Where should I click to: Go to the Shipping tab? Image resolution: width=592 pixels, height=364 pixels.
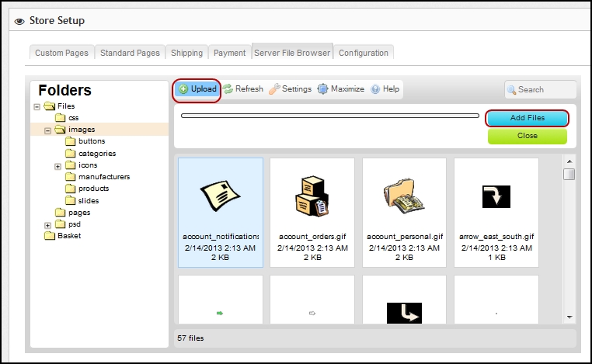point(187,53)
